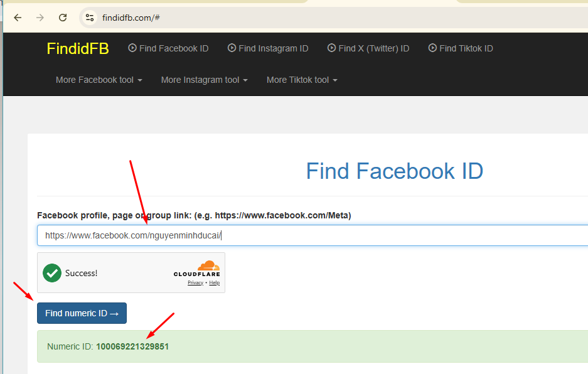Screen dimensions: 588x374
Task: Open the Cloudflare Privacy link
Action: (195, 282)
